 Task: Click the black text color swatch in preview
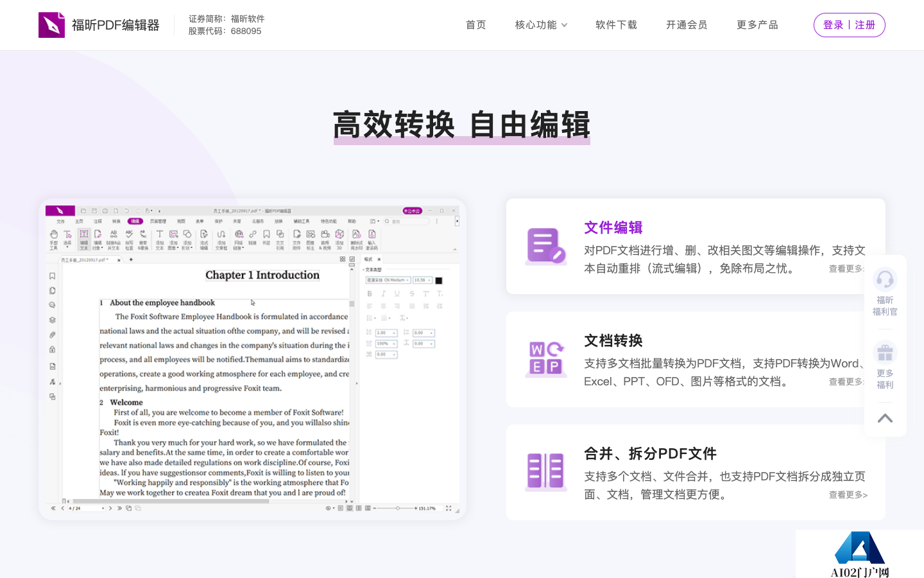[439, 281]
